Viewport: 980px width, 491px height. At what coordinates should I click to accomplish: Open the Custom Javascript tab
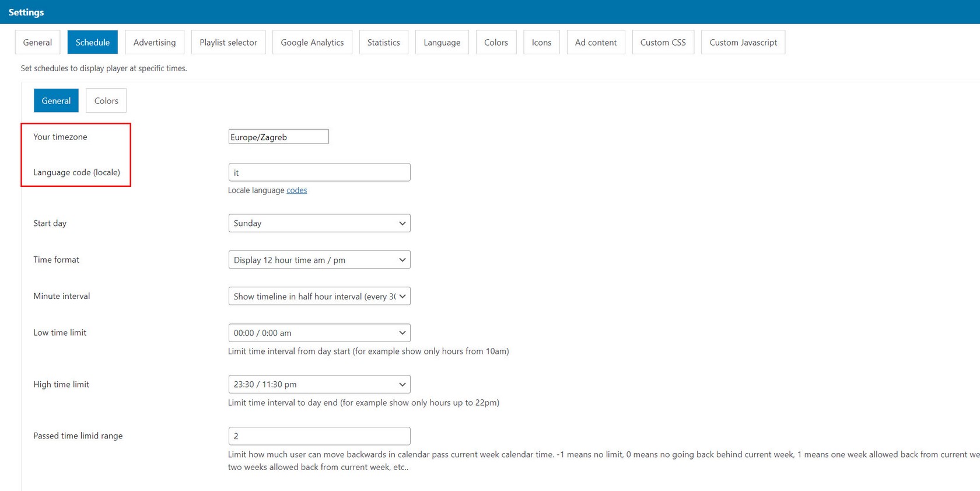743,42
